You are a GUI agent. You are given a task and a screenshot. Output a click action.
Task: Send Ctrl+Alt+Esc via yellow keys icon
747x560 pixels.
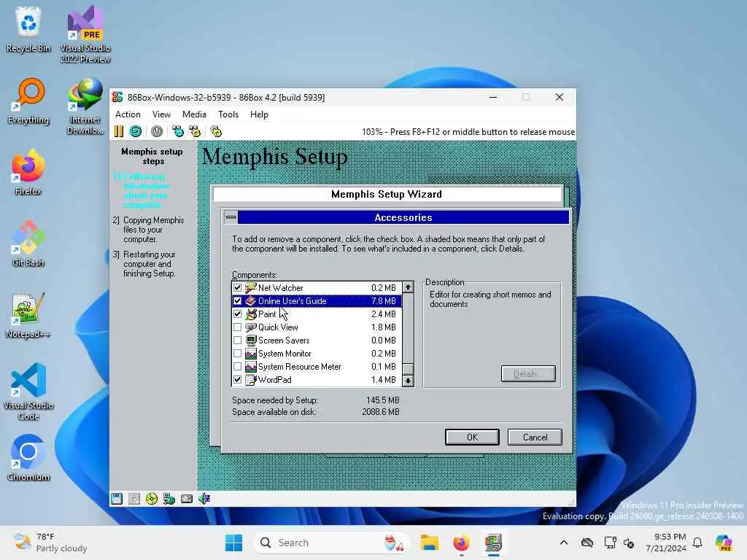[x=195, y=131]
